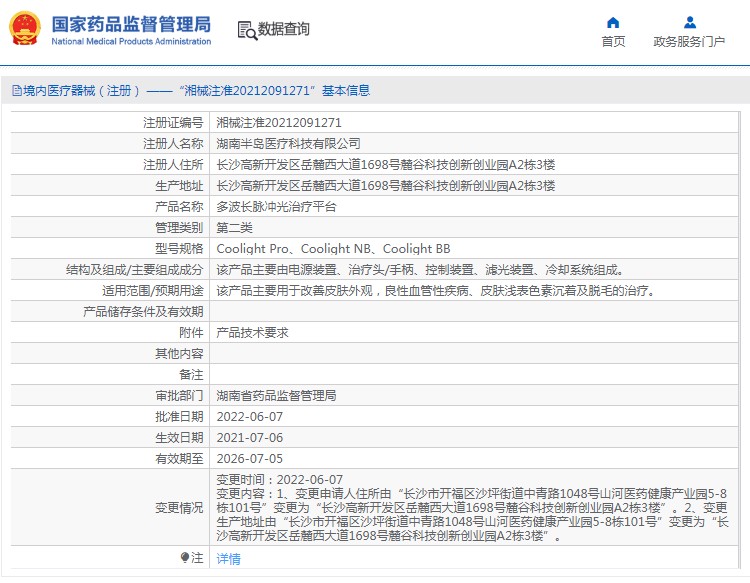Open the 详情 link
The height and width of the screenshot is (583, 750).
pos(228,559)
